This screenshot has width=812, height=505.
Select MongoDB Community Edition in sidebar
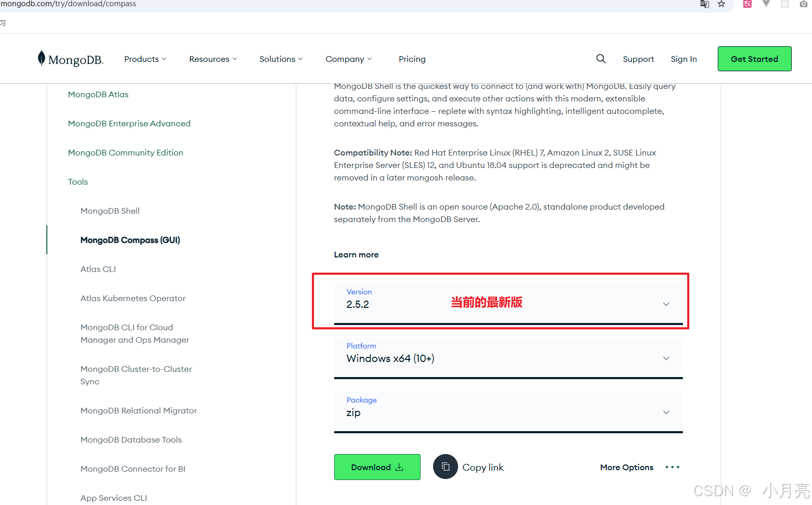(126, 152)
